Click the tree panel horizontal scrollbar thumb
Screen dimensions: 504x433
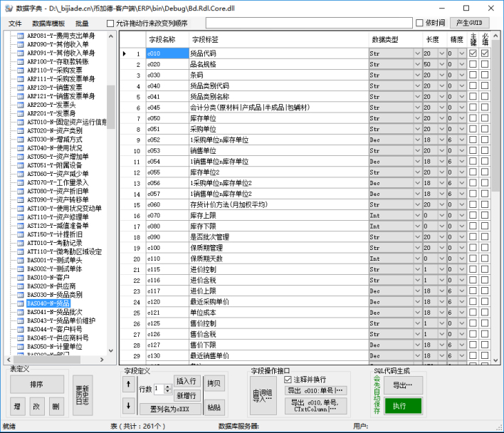click(46, 360)
